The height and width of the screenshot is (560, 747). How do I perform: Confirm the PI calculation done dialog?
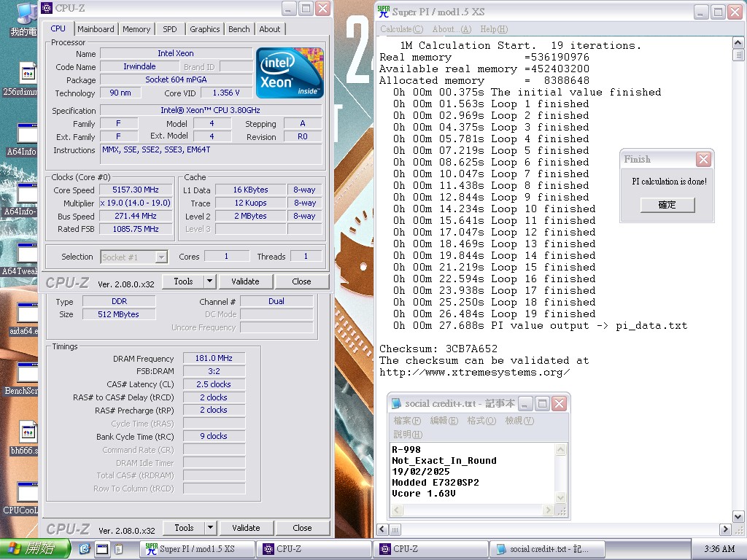pos(667,205)
